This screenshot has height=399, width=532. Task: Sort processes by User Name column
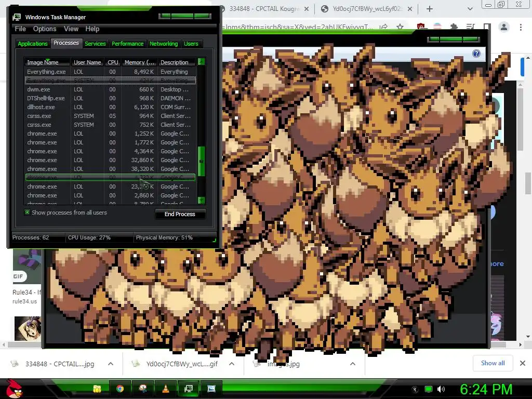(x=87, y=62)
